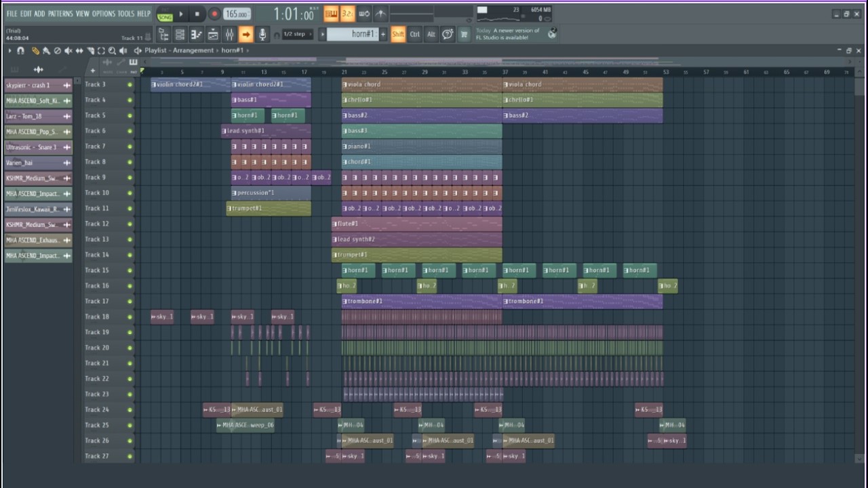Mute Track 18 via its green light
This screenshot has width=868, height=488.
[x=130, y=317]
